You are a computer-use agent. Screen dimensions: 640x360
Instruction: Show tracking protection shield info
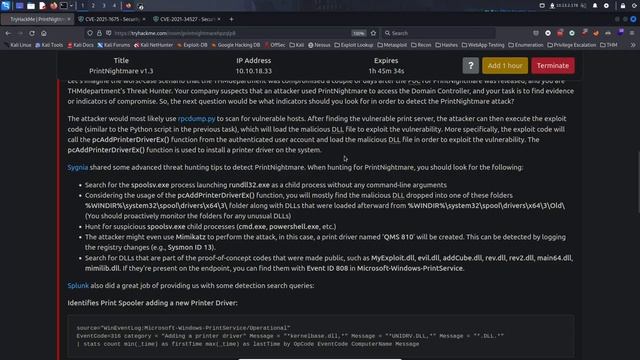tap(90, 33)
